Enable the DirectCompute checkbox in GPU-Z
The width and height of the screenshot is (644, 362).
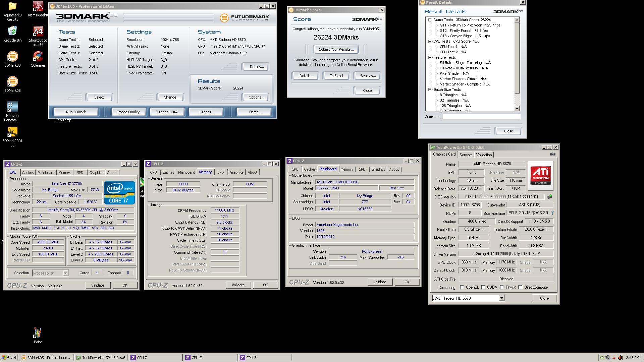tap(520, 287)
